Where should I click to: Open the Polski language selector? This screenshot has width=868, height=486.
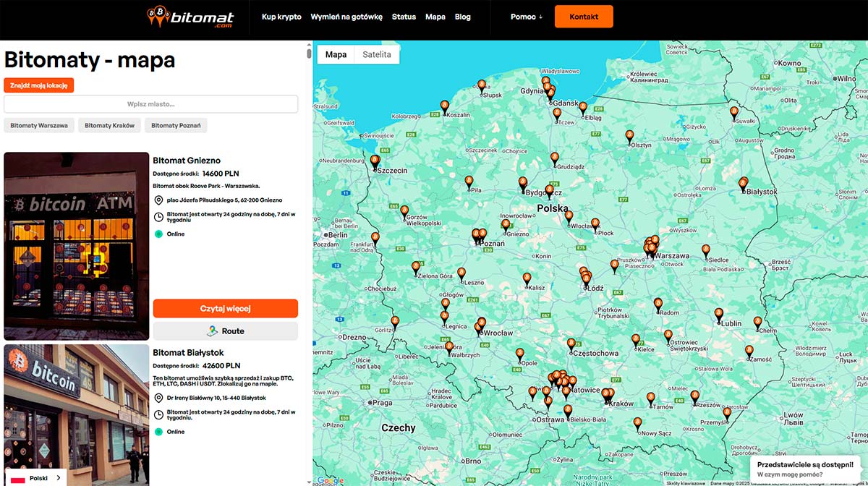click(x=38, y=478)
